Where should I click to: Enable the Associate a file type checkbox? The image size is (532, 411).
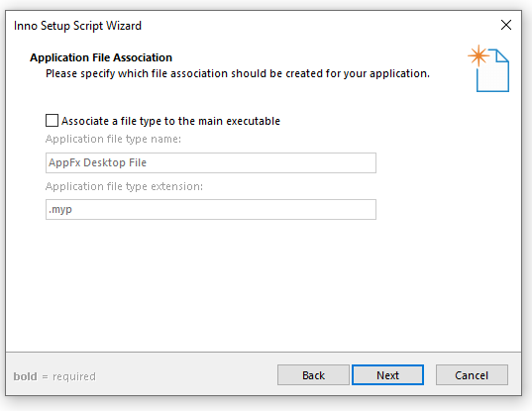52,121
